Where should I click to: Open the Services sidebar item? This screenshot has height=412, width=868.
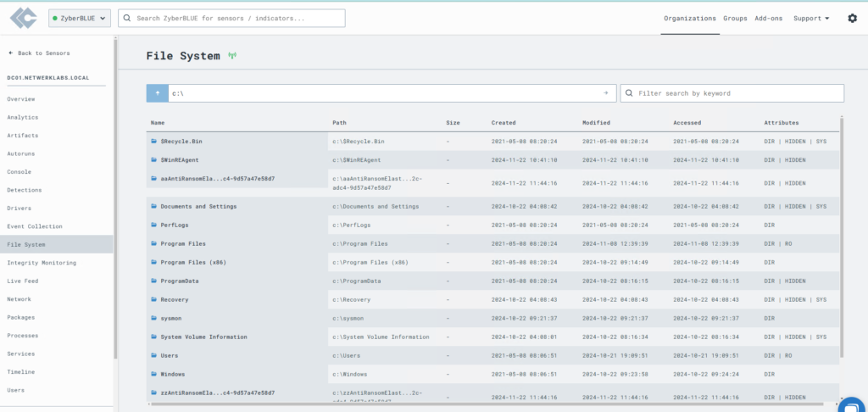click(21, 354)
